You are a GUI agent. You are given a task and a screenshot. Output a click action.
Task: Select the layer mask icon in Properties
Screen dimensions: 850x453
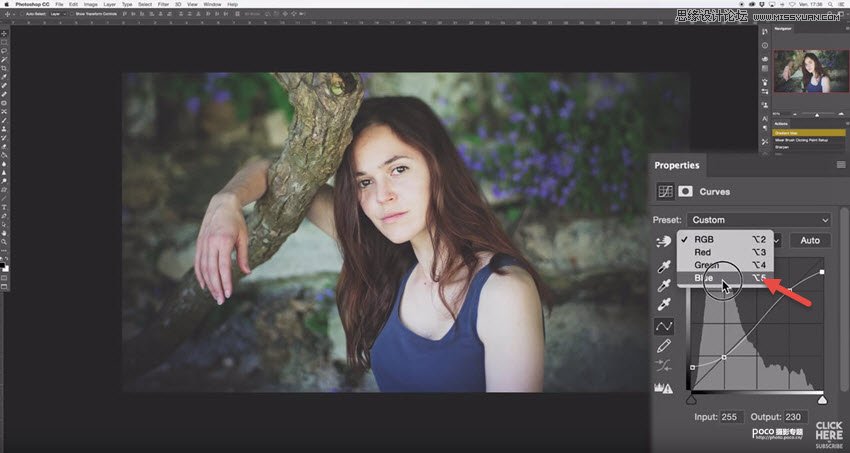pos(687,191)
